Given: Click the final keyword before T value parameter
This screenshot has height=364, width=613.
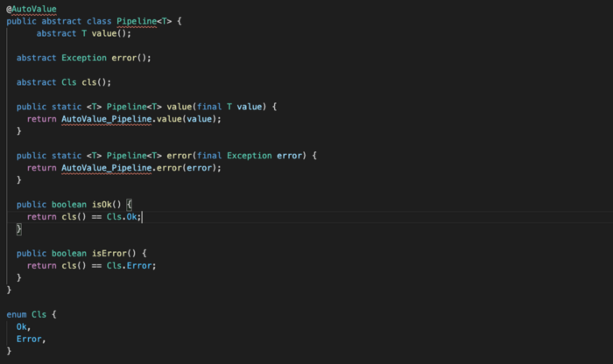Looking at the screenshot, I should pos(215,107).
